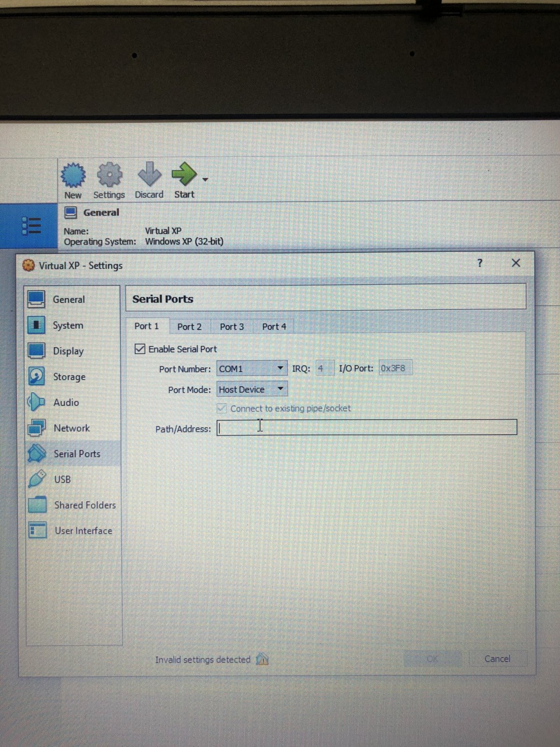Switch to the Port 2 tab

click(189, 327)
